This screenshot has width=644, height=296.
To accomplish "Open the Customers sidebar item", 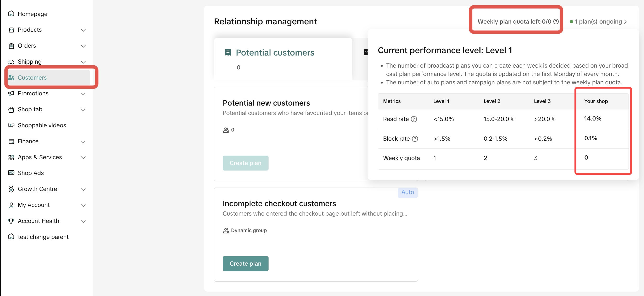I will [x=32, y=78].
